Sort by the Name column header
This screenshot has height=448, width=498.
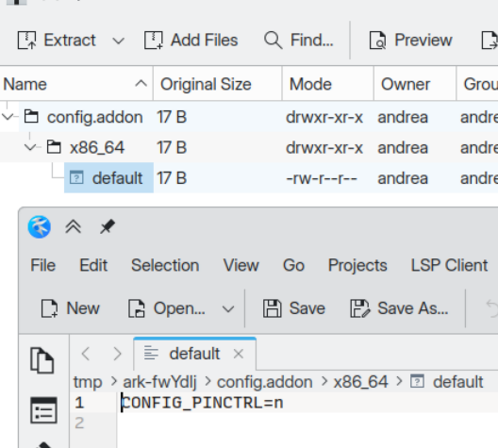click(76, 84)
